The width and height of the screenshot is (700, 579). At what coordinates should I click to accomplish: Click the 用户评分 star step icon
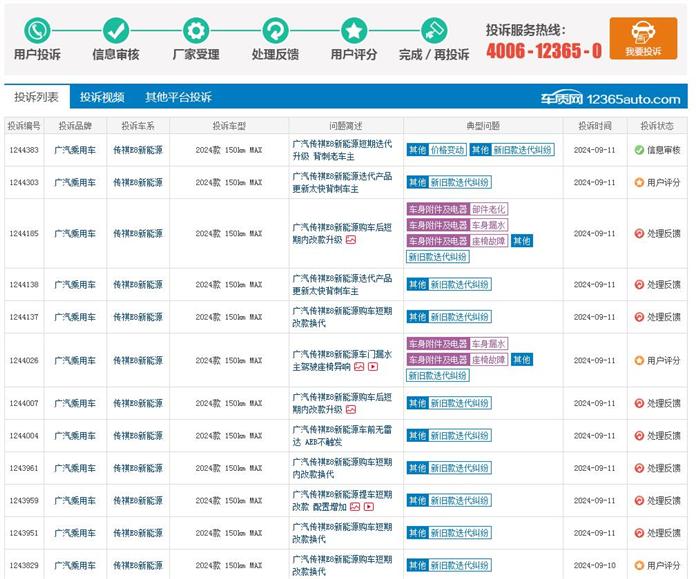pos(354,30)
